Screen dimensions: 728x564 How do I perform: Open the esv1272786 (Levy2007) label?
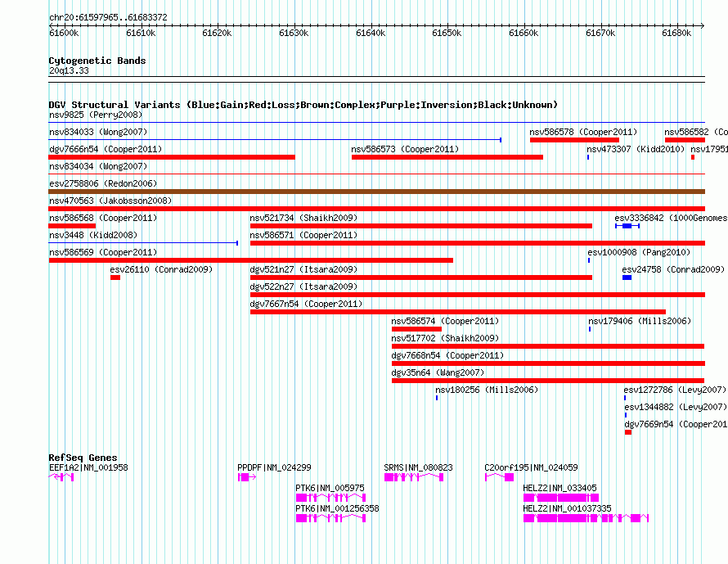675,390
